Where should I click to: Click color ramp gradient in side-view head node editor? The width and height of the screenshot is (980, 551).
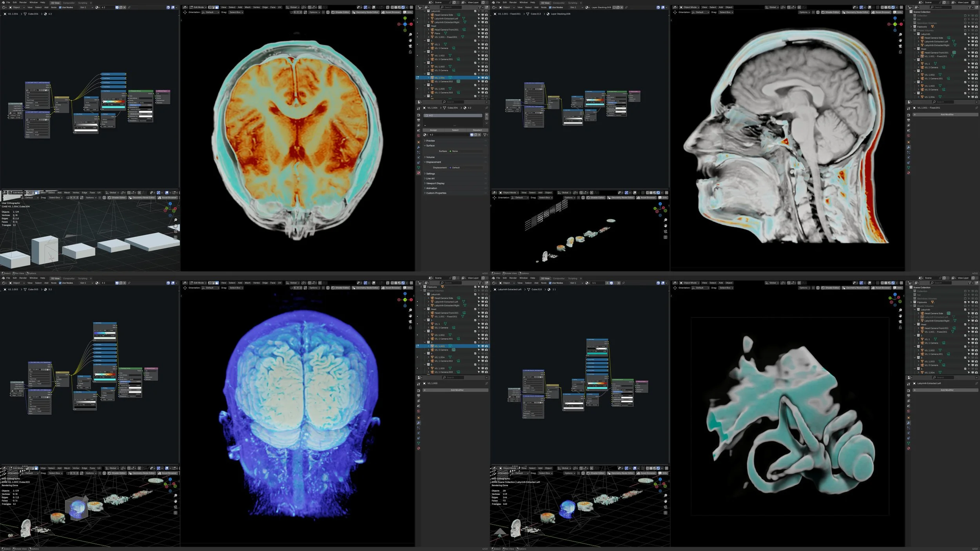pyautogui.click(x=595, y=100)
